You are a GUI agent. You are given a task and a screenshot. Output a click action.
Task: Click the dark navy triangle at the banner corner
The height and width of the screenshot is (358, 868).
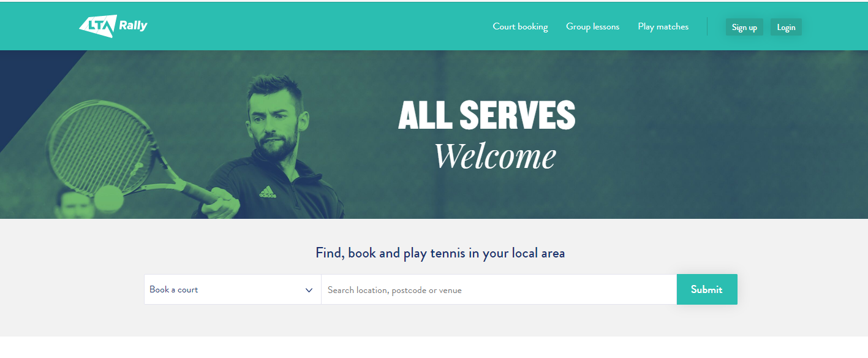(x=31, y=92)
